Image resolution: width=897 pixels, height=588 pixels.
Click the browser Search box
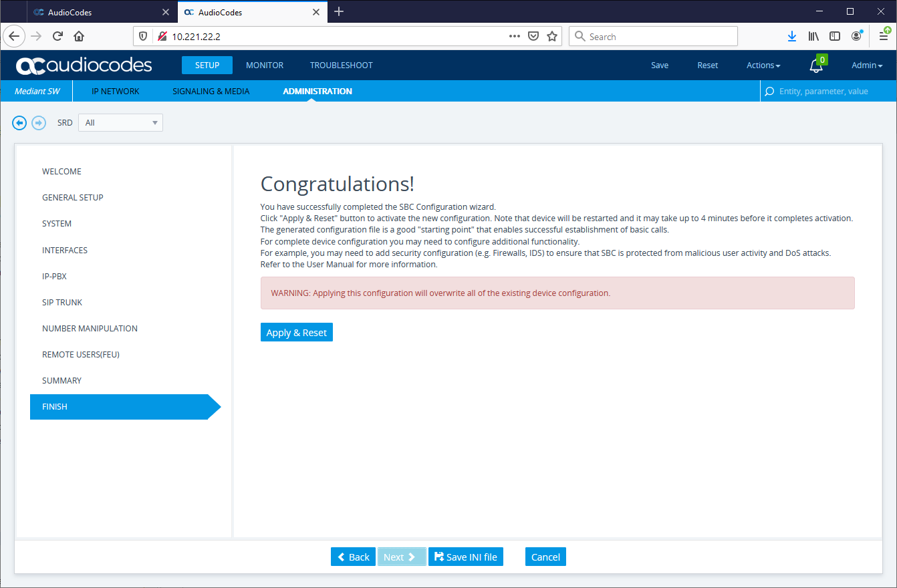653,36
